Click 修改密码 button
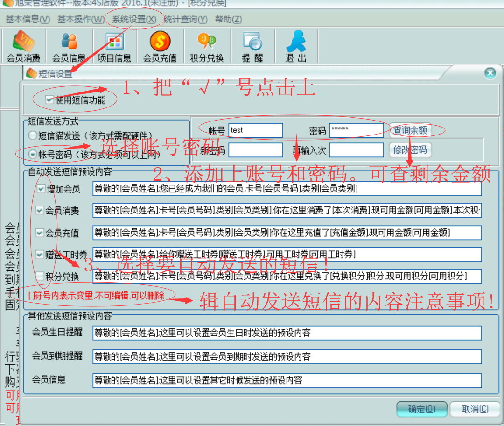 click(410, 150)
